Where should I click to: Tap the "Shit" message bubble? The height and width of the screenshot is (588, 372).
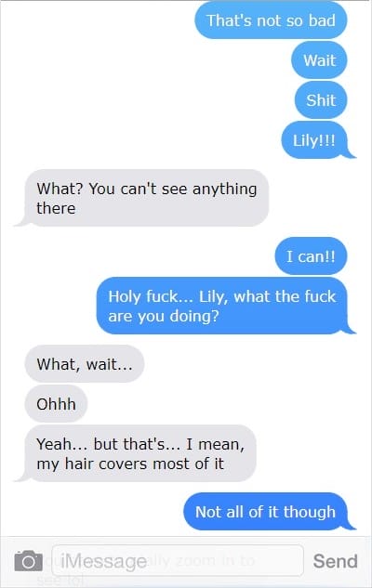321,100
